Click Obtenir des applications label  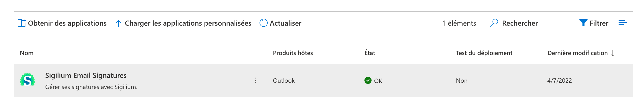(x=67, y=23)
